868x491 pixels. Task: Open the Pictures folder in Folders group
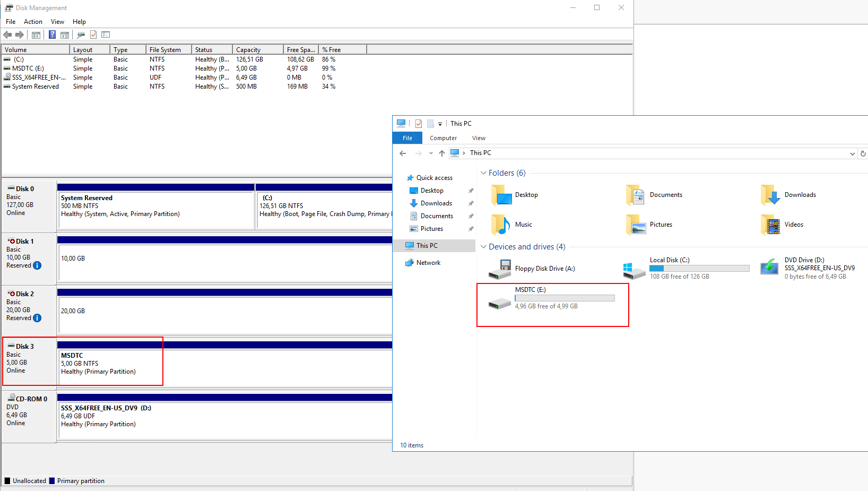pos(649,225)
